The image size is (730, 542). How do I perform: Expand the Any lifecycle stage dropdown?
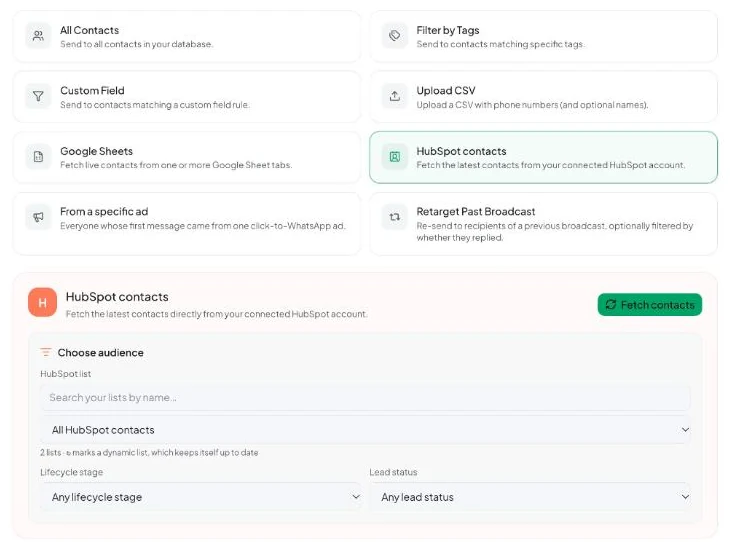[201, 497]
